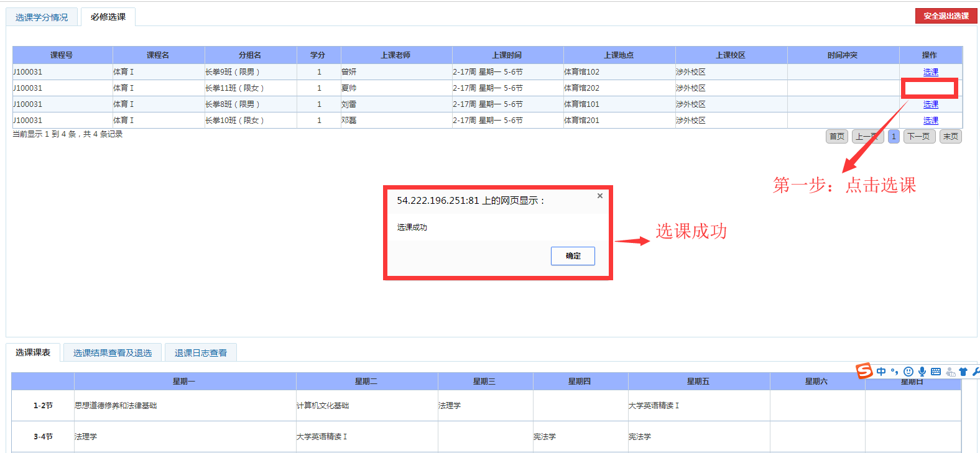980x453 pixels.
Task: Click the 分组名 column header
Action: (x=250, y=55)
